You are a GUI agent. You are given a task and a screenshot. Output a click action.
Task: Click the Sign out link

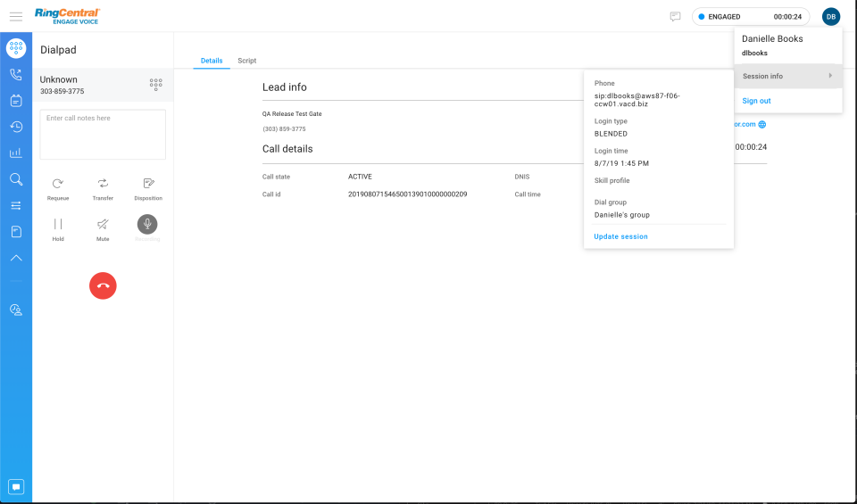tap(756, 101)
